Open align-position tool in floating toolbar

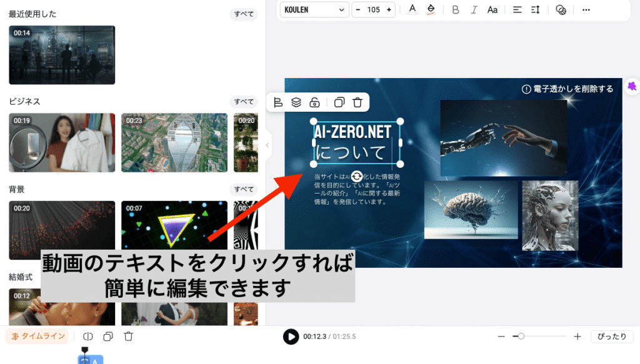[x=278, y=102]
